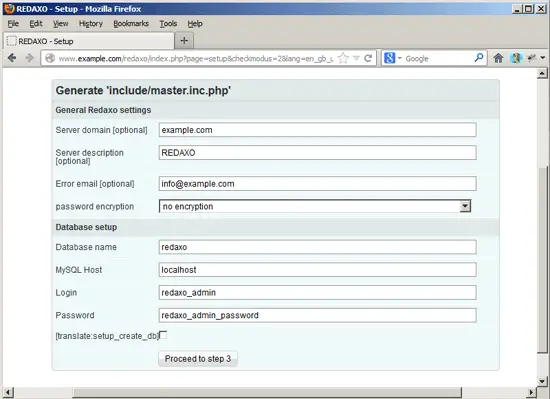Go to the home page icon
This screenshot has width=550, height=399.
(x=498, y=58)
